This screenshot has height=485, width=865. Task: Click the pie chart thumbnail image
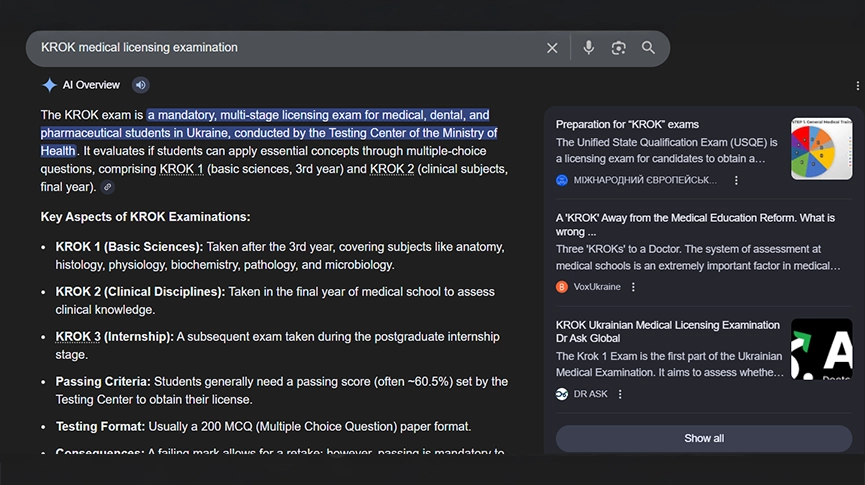click(821, 149)
